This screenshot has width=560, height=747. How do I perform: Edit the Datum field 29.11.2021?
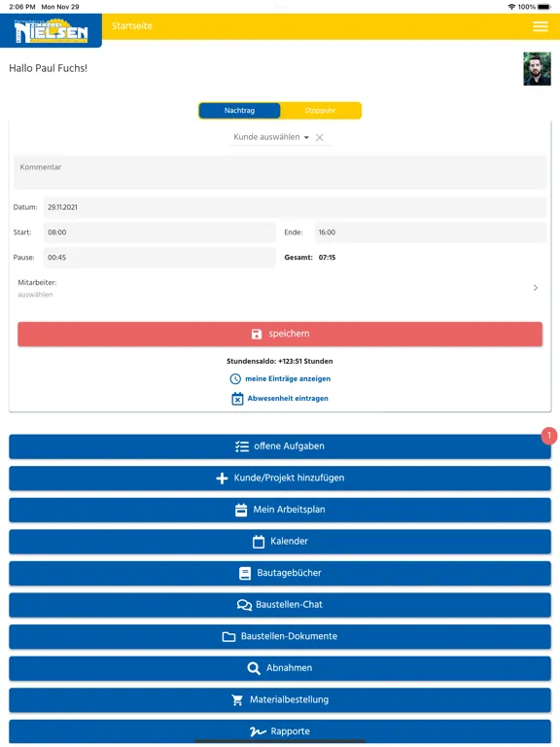pyautogui.click(x=295, y=207)
